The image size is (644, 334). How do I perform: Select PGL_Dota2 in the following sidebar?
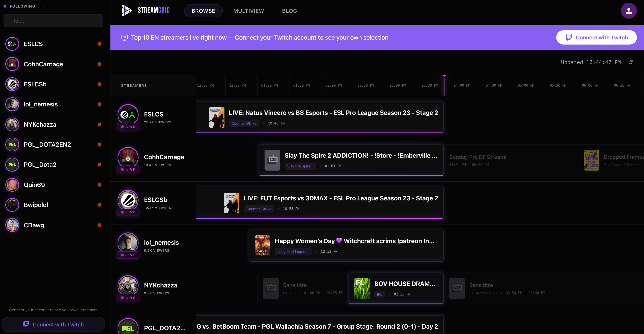tap(40, 165)
